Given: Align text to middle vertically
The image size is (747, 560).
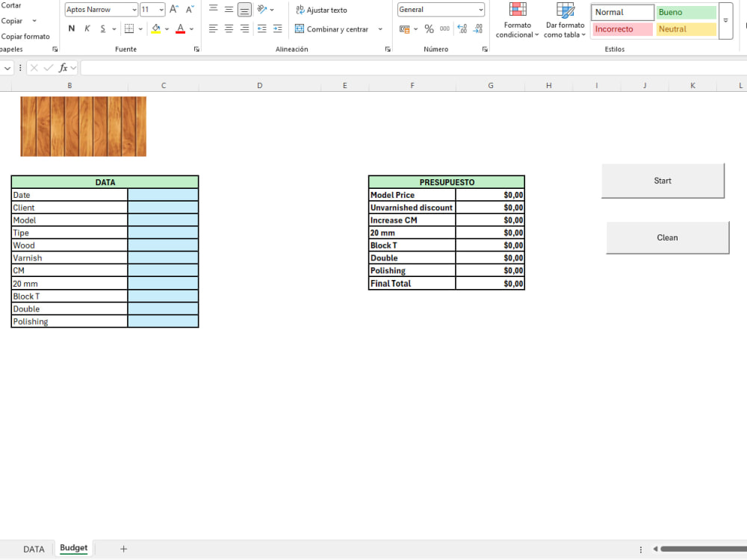Looking at the screenshot, I should tap(229, 8).
